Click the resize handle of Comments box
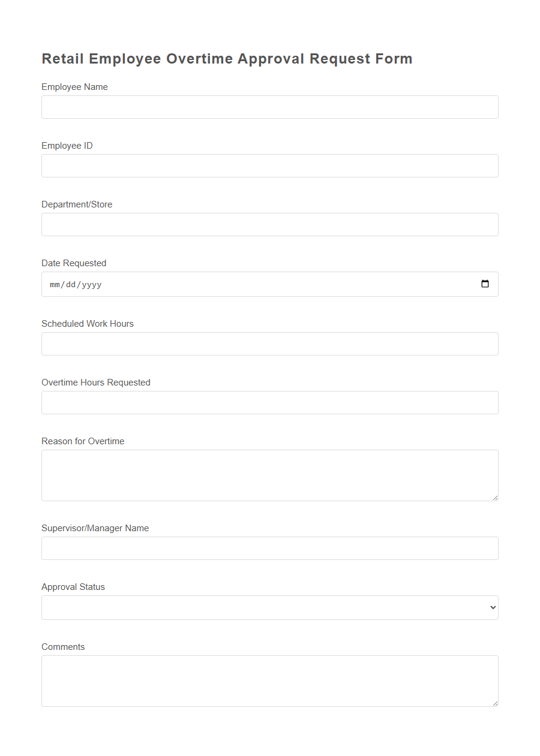Viewport: 540px width, 756px height. 495,703
